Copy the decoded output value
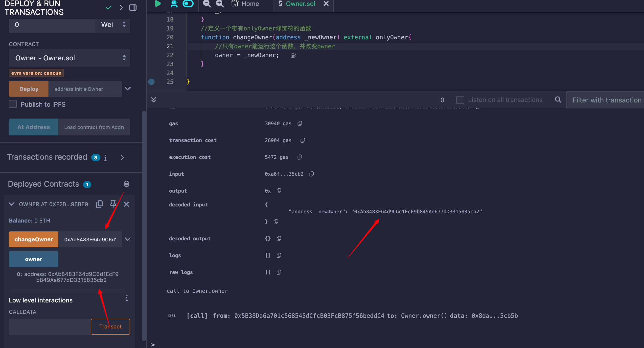This screenshot has width=644, height=348. (279, 238)
